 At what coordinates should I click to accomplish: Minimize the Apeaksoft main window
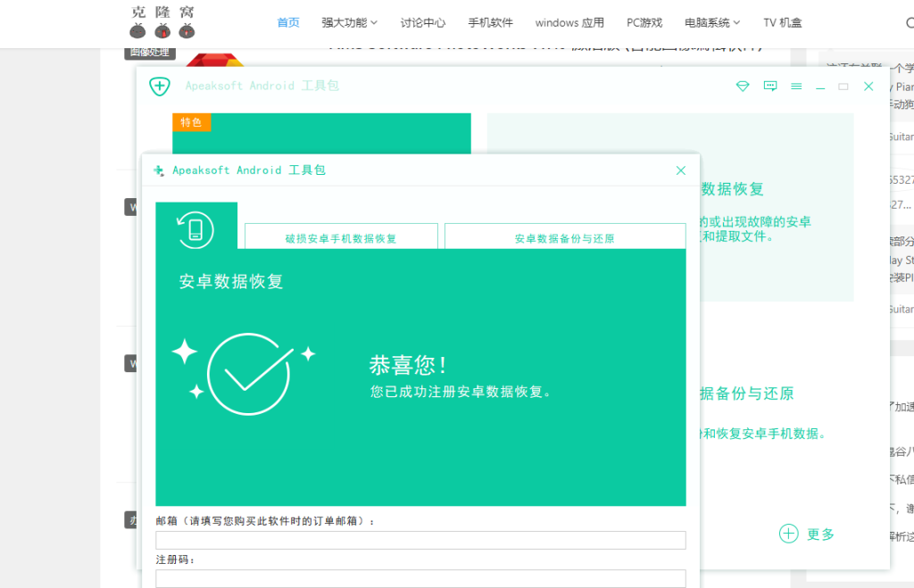coord(820,87)
